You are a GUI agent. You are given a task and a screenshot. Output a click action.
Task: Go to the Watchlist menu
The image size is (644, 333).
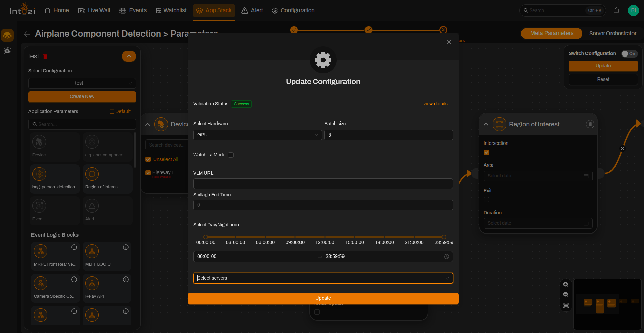tap(171, 10)
